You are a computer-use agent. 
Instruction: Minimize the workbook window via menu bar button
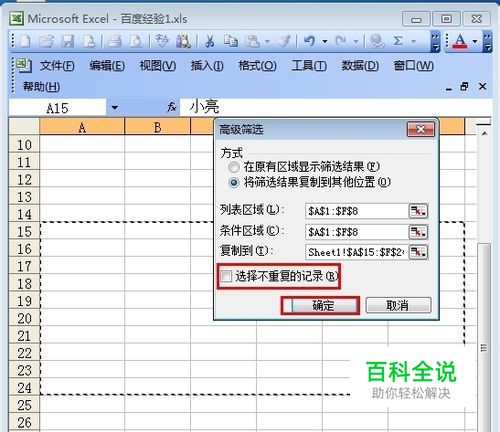click(x=449, y=89)
